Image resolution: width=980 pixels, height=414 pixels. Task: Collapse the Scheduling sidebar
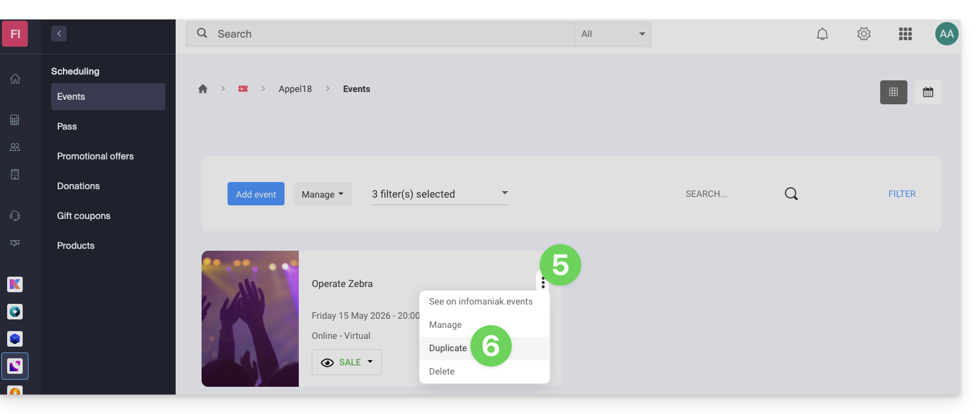click(59, 34)
